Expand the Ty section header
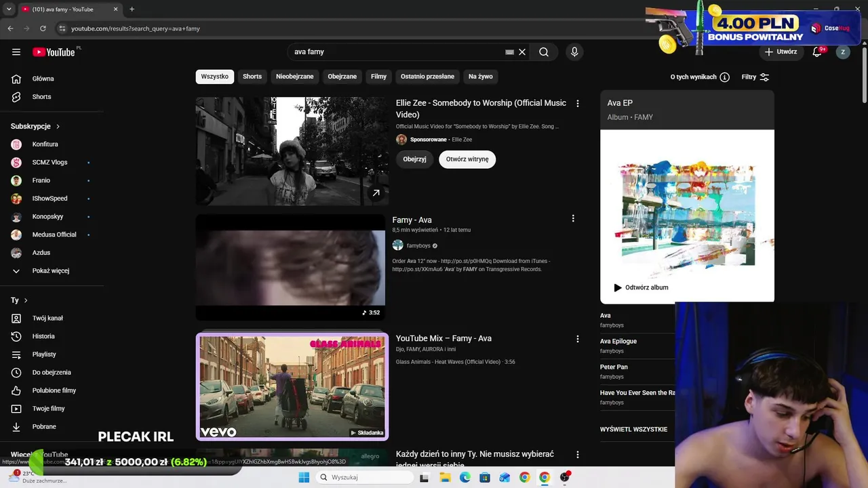868x488 pixels. click(20, 300)
